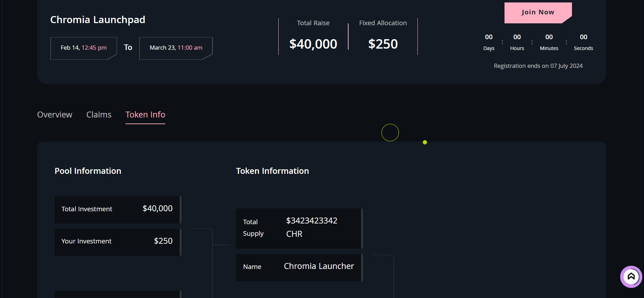The height and width of the screenshot is (298, 644).
Task: Select the Total Investment card
Action: [x=117, y=209]
